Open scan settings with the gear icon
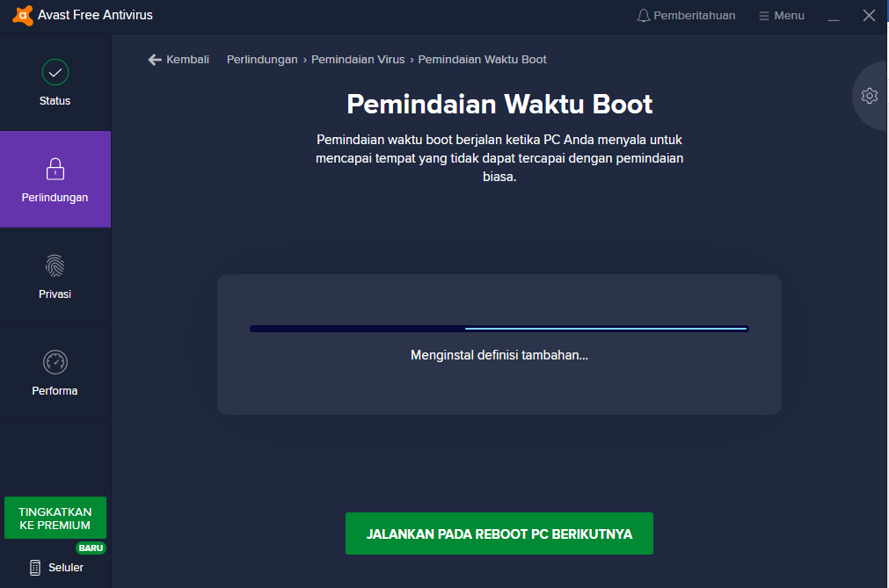The width and height of the screenshot is (889, 588). [x=870, y=96]
